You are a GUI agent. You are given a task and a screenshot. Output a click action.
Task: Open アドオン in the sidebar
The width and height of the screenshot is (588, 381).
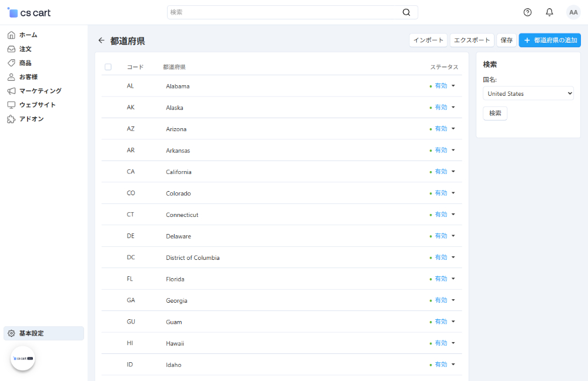point(31,119)
